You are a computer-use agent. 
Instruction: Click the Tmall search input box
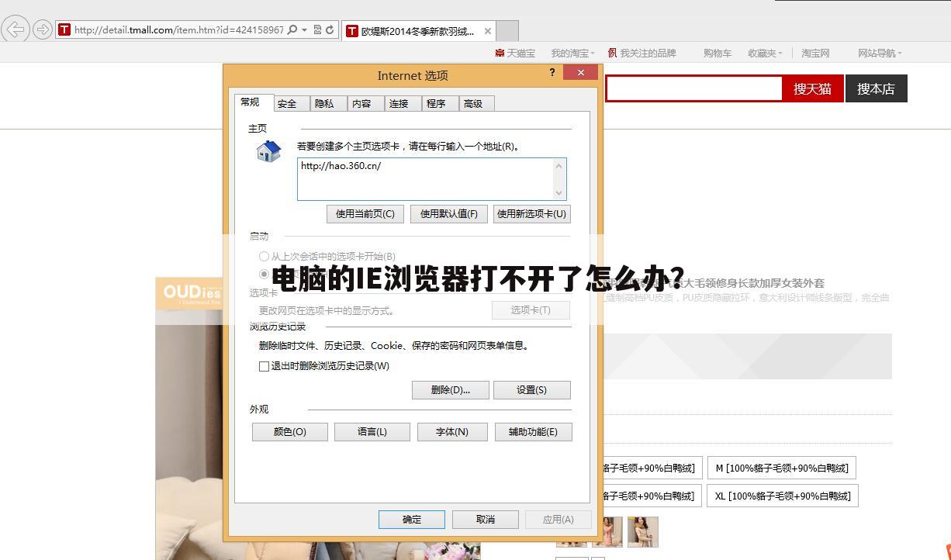(x=693, y=88)
